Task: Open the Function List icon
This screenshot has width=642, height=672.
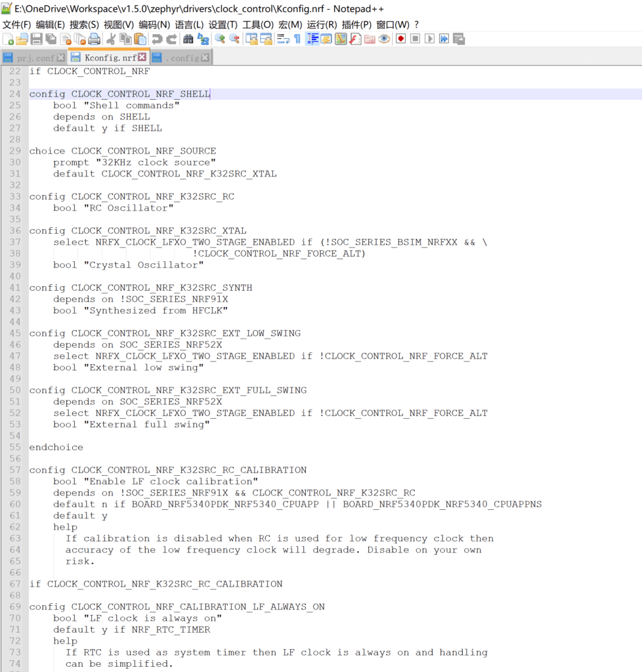Action: pyautogui.click(x=355, y=39)
